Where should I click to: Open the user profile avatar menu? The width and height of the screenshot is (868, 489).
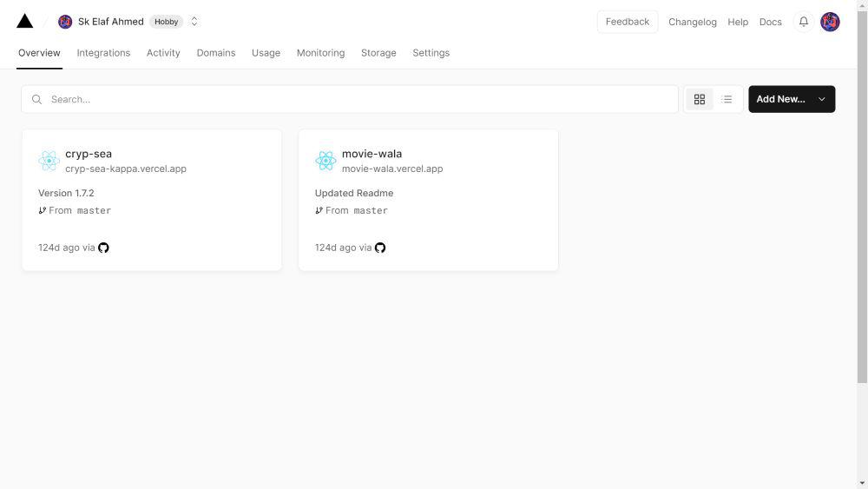[830, 23]
